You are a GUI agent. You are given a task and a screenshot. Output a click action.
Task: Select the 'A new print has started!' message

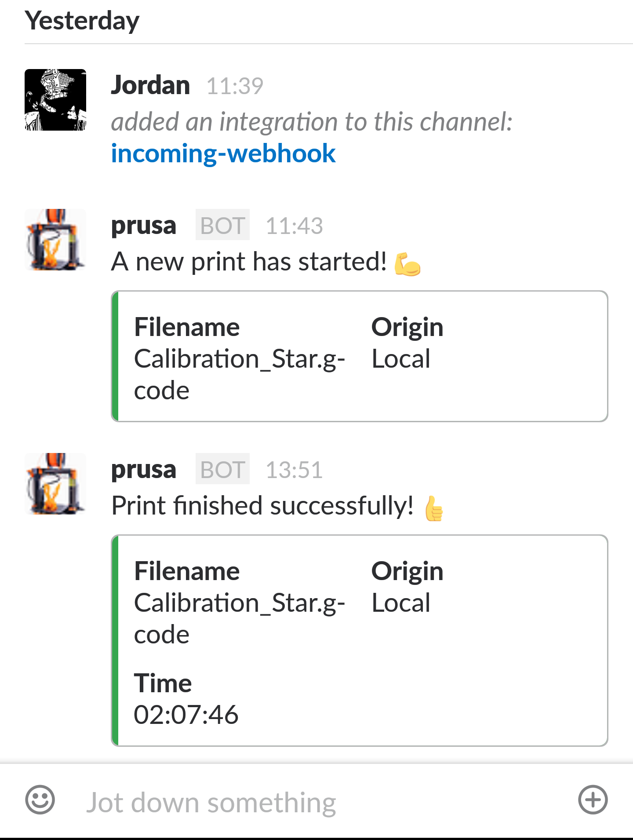(x=248, y=262)
